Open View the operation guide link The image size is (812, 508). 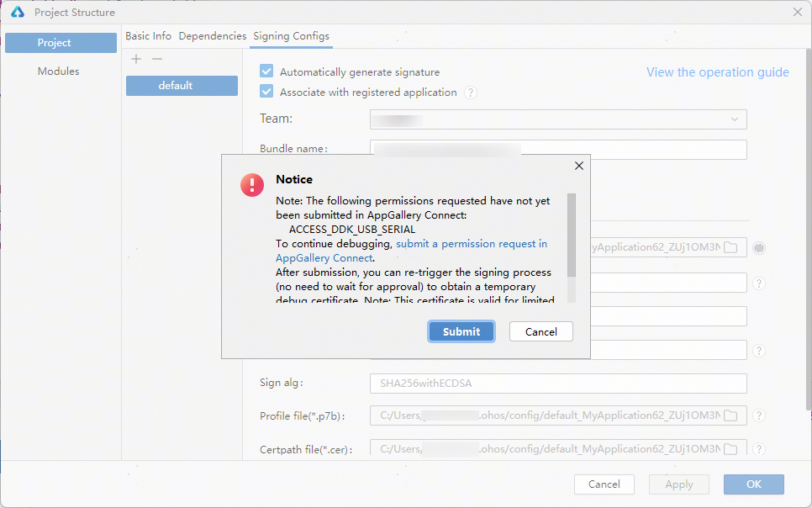pyautogui.click(x=717, y=72)
